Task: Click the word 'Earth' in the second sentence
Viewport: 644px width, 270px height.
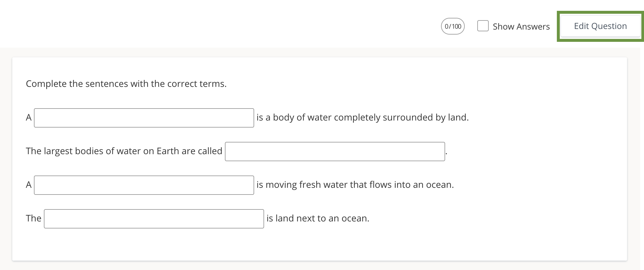Action: [168, 151]
